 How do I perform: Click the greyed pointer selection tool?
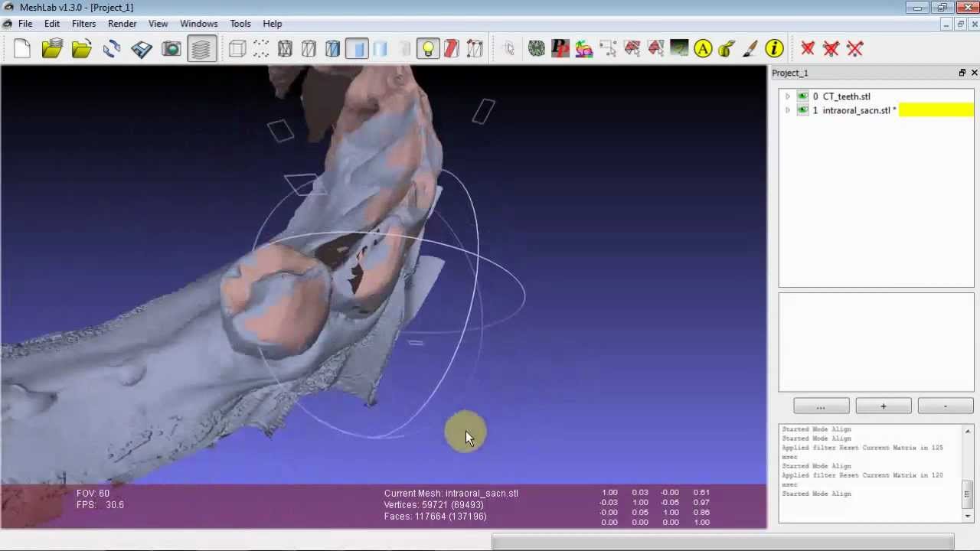pos(509,49)
